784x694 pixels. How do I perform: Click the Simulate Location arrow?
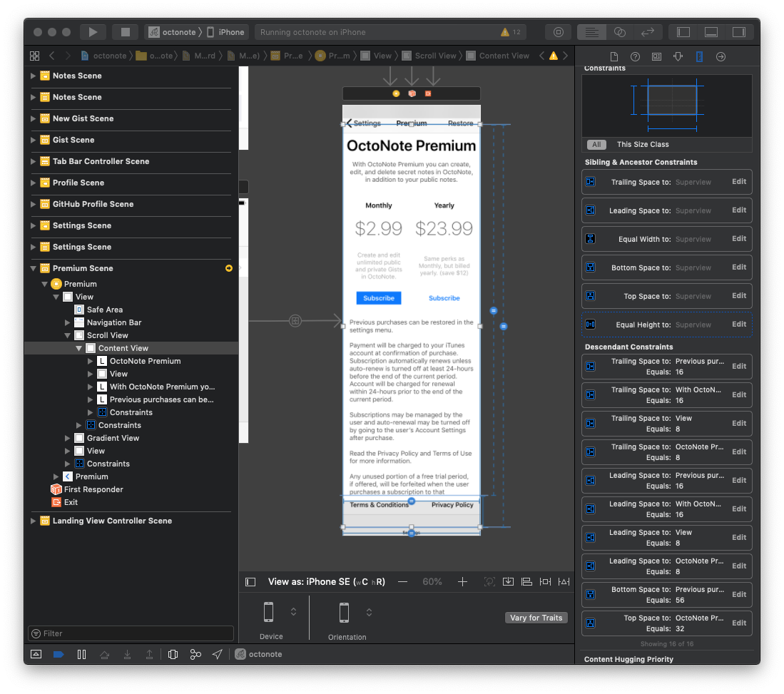click(218, 654)
